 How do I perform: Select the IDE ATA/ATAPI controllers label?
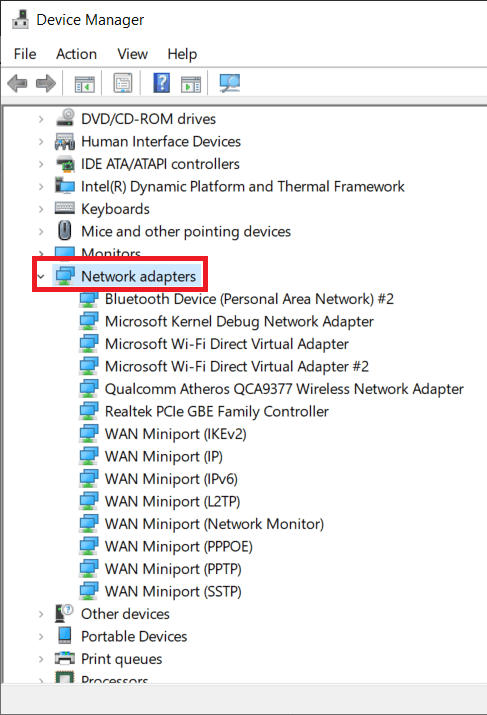(x=160, y=164)
